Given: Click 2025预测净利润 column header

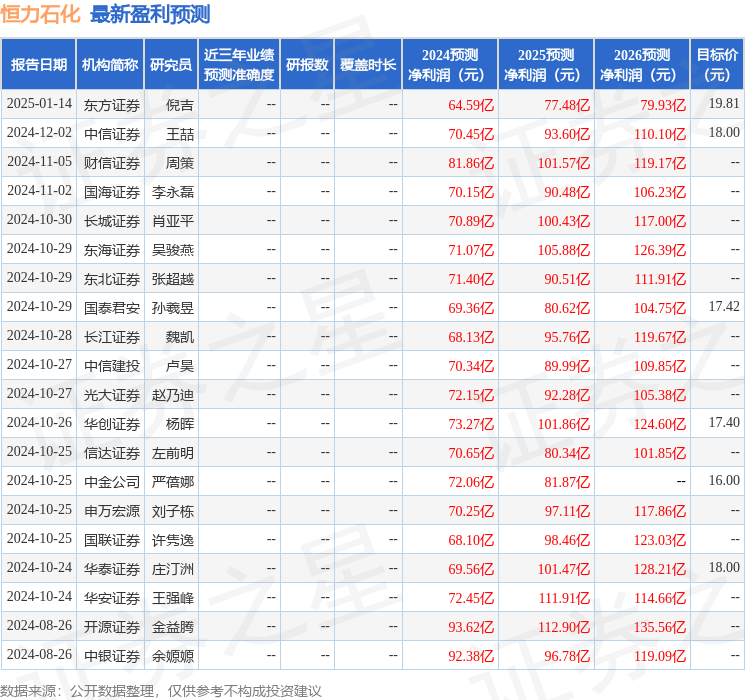Looking at the screenshot, I should [546, 65].
